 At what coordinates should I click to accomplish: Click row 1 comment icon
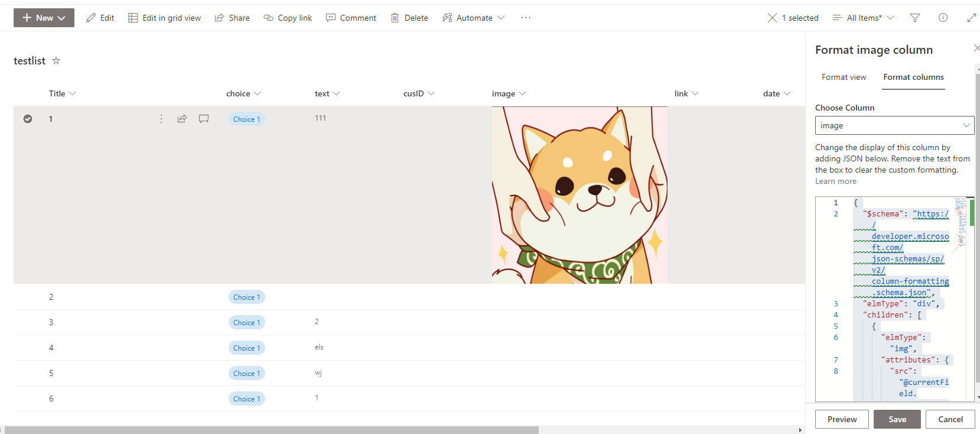(x=204, y=119)
